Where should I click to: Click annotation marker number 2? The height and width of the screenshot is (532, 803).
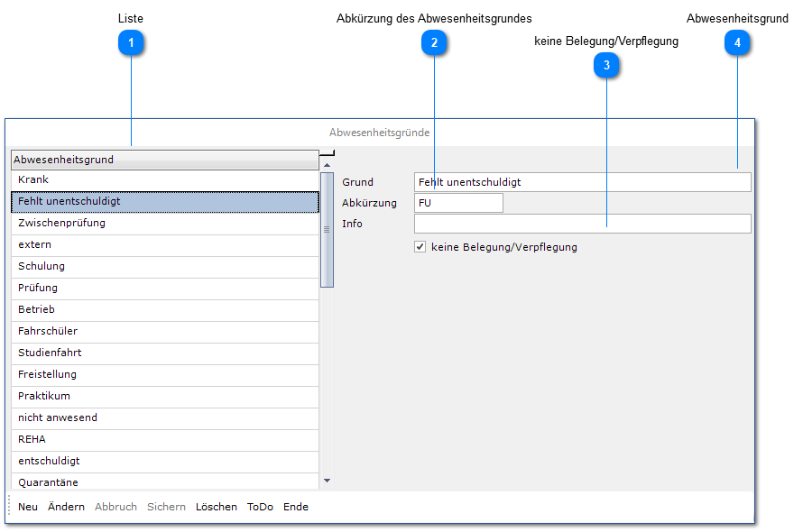tap(434, 42)
